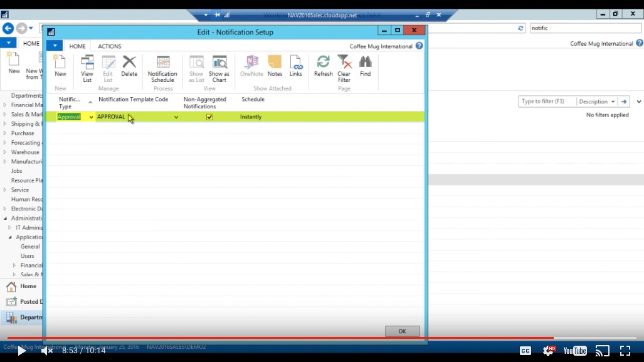Expand Financial Management tree node

click(5, 105)
